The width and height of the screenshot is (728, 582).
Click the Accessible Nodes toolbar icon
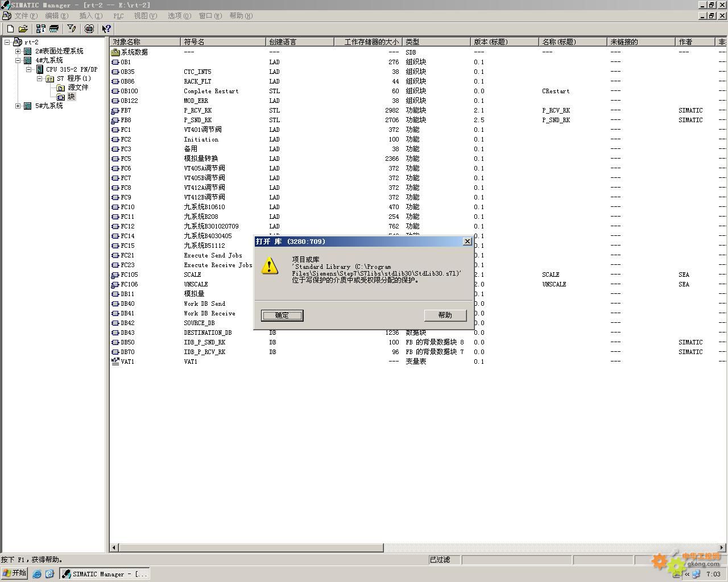[x=40, y=28]
